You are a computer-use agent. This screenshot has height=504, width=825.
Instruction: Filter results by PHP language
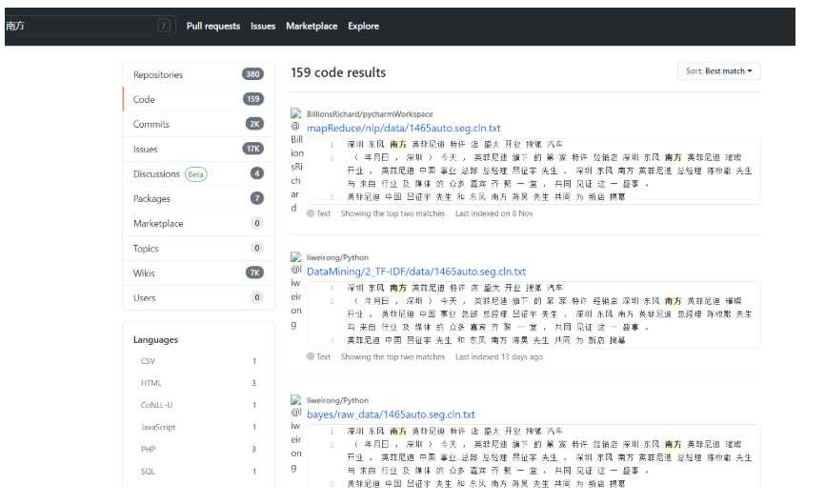pos(198,450)
